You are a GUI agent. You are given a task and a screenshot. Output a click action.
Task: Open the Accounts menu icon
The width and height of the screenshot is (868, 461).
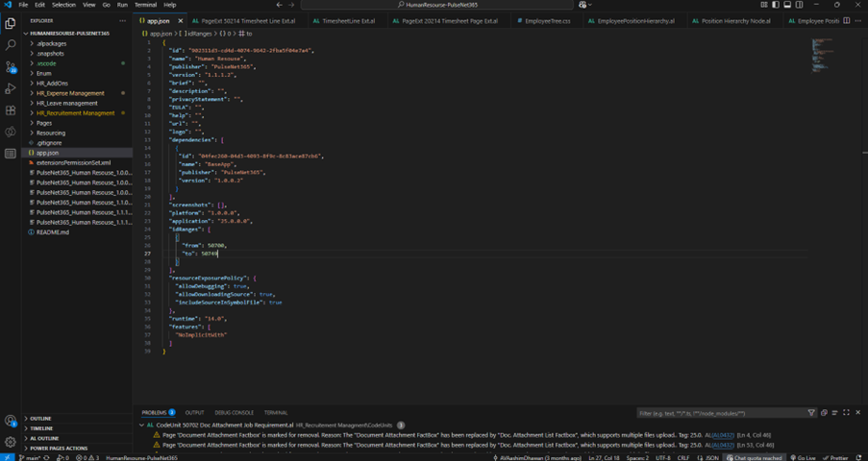pyautogui.click(x=10, y=421)
